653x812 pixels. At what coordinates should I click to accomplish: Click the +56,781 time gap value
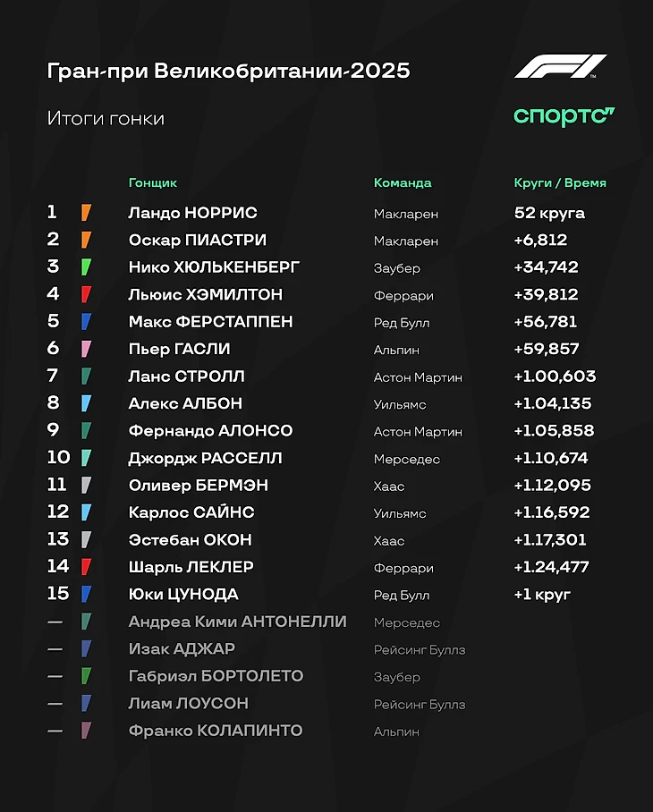[546, 321]
